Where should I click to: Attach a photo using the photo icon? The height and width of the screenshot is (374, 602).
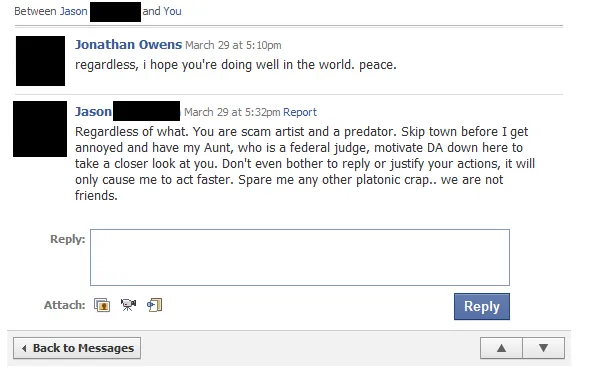[x=102, y=305]
